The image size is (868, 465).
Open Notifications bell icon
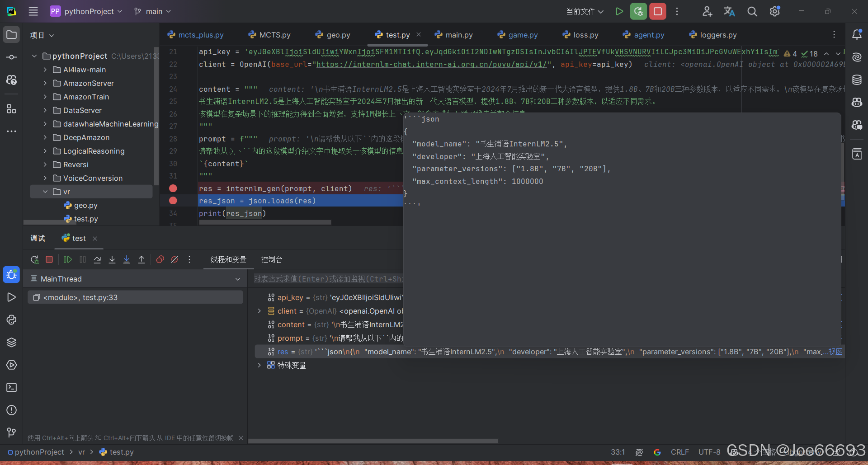857,35
